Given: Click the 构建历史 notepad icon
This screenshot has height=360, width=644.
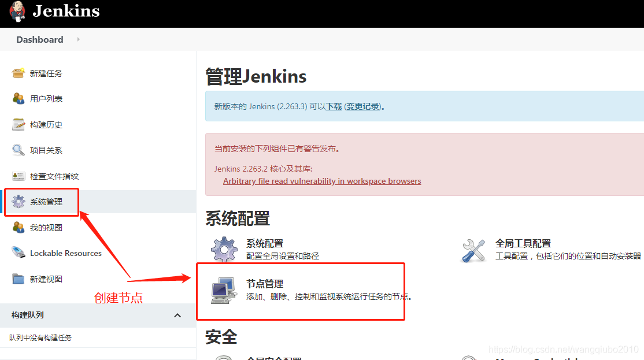Looking at the screenshot, I should pos(18,125).
